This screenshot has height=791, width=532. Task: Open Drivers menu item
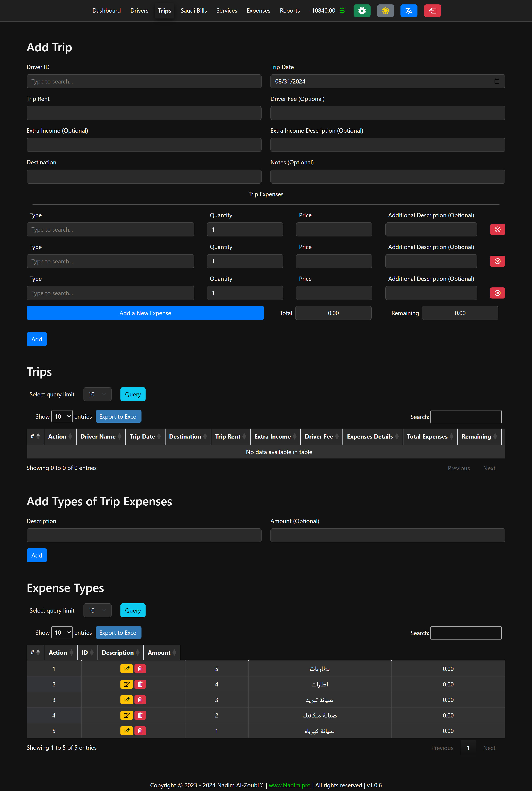[139, 11]
